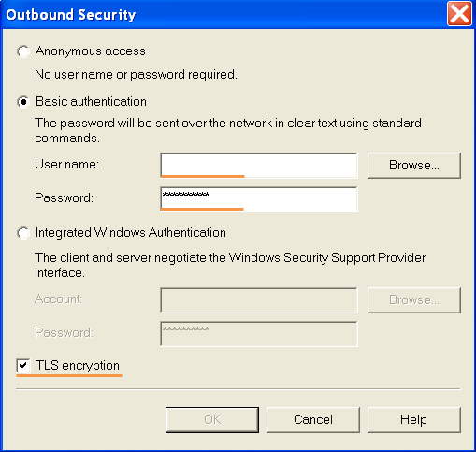The image size is (476, 452).
Task: Open Help for Outbound Security
Action: 414,420
